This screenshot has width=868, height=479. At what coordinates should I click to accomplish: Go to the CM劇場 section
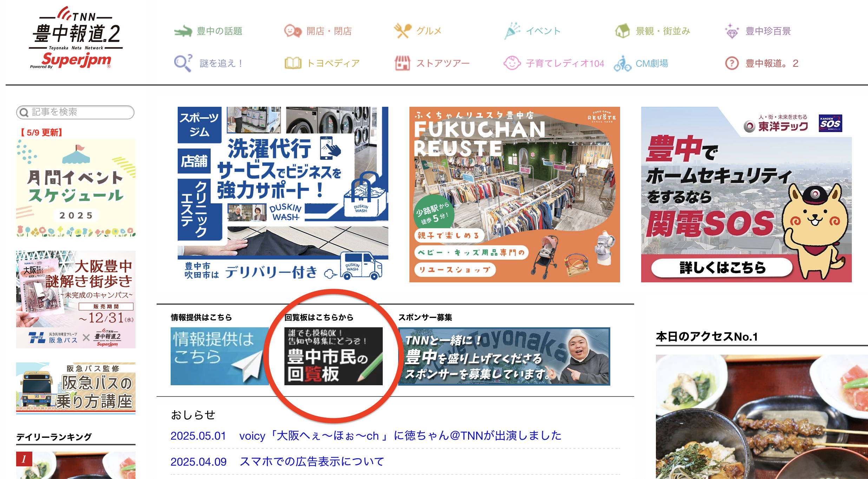tap(652, 63)
